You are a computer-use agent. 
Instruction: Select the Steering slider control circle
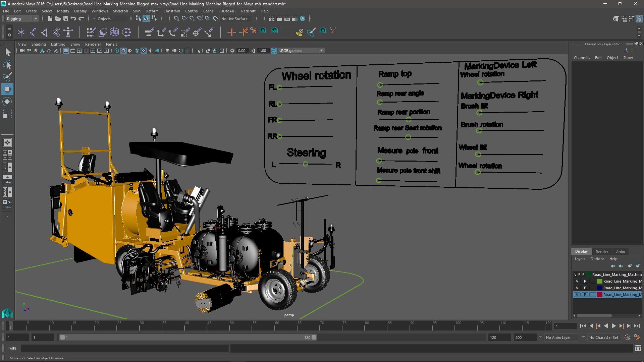click(x=305, y=164)
